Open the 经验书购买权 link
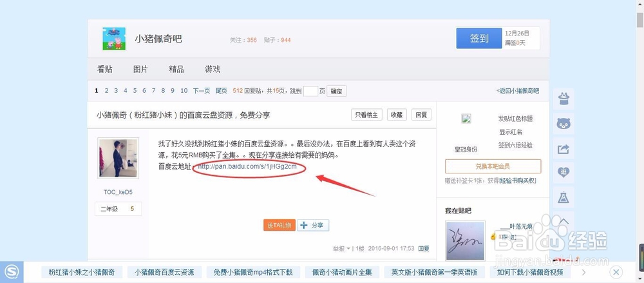This screenshot has width=644, height=283. coord(518,181)
